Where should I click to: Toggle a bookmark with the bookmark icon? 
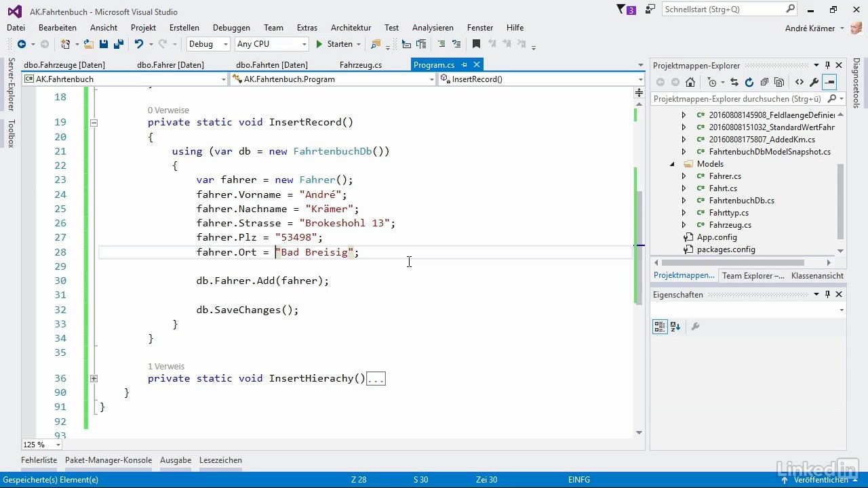476,44
